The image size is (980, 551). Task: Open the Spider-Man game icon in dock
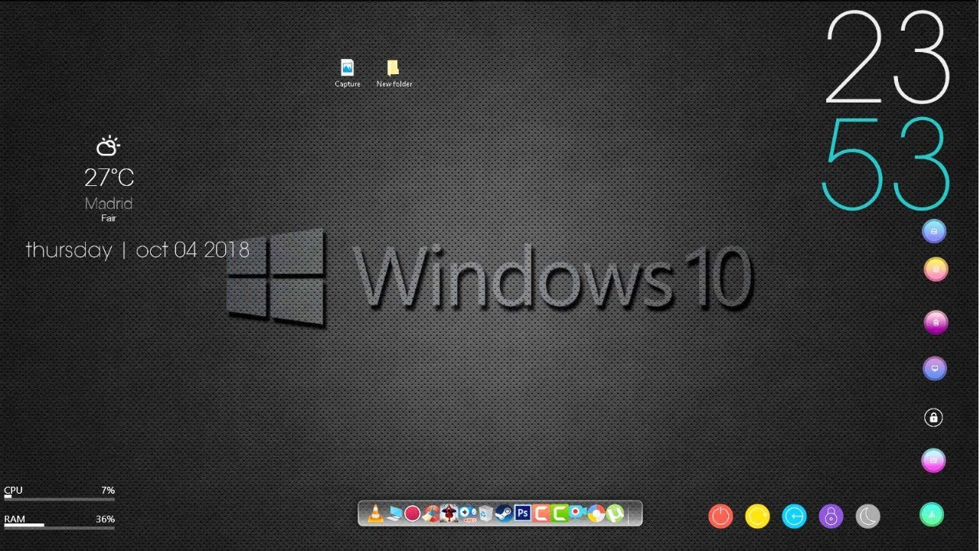pos(449,514)
